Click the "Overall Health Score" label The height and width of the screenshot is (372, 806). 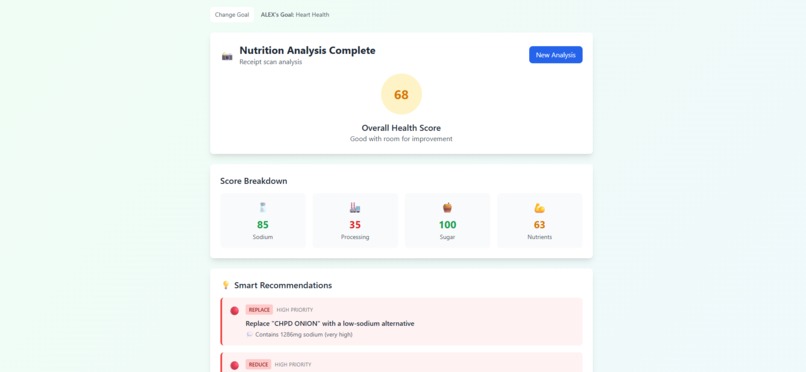coord(401,128)
